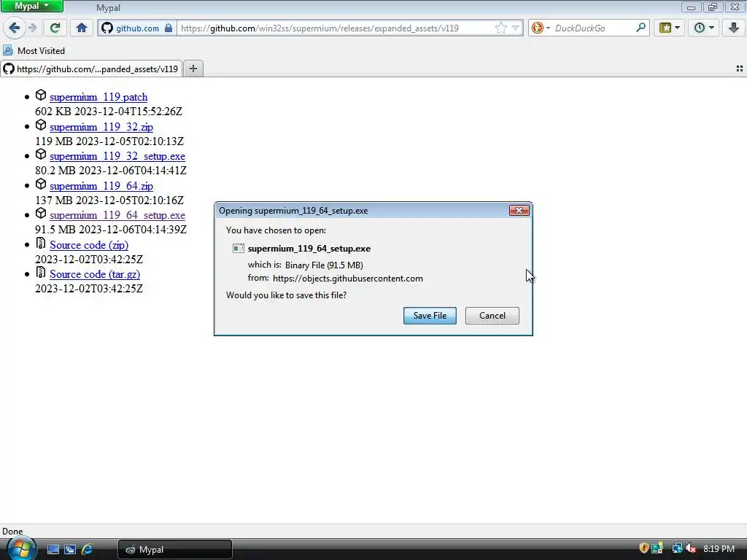Download supermium_119.patch
The width and height of the screenshot is (747, 560).
point(98,97)
